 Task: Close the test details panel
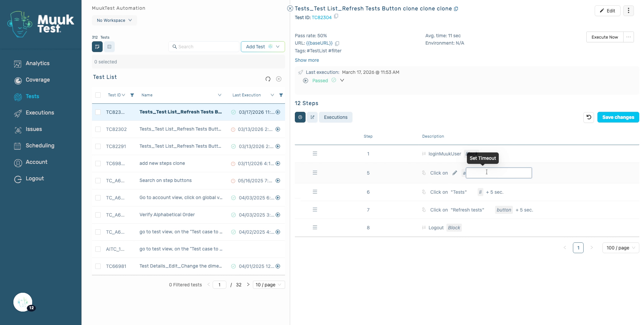tap(290, 8)
